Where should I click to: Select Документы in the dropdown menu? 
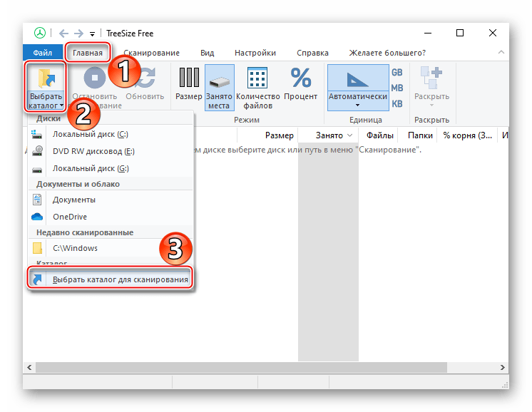pos(111,200)
